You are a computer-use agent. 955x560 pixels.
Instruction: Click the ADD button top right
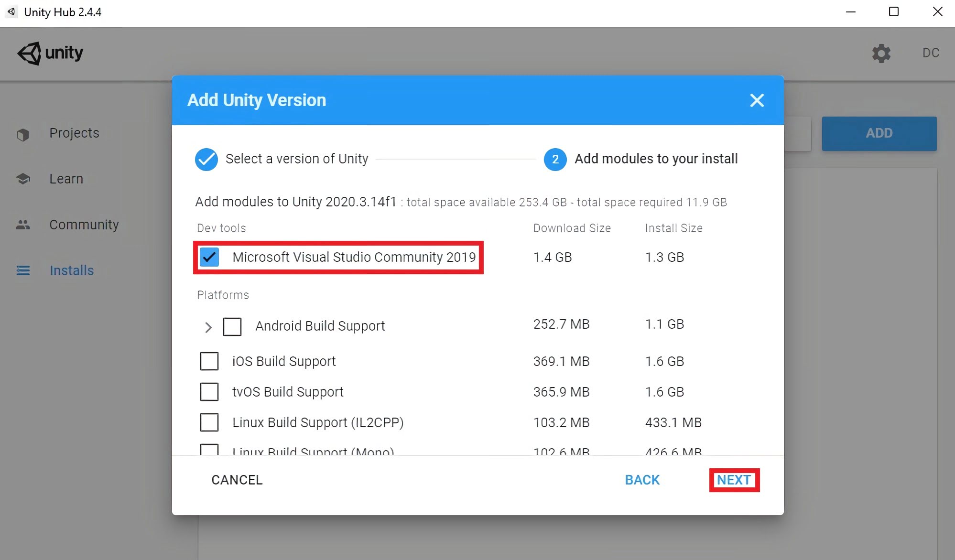coord(879,133)
